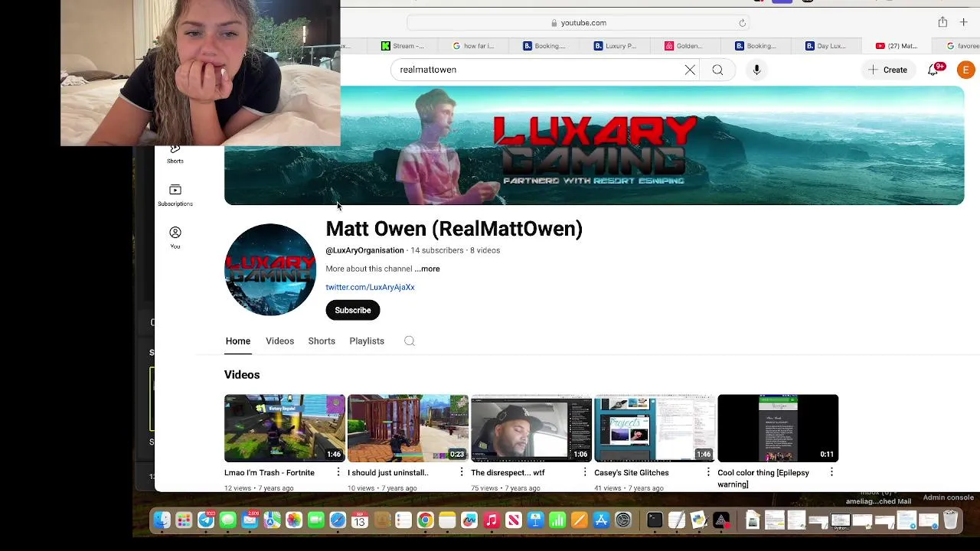Click the magnifier search button

[717, 70]
